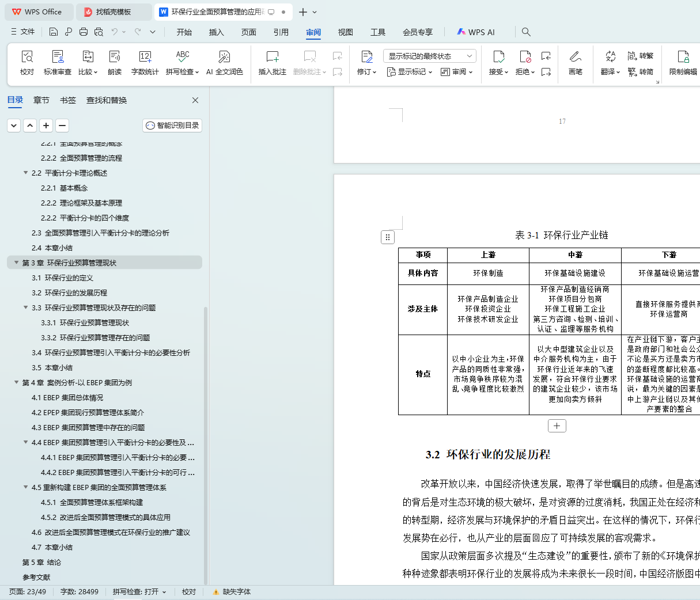This screenshot has height=600, width=700.
Task: Switch to 章节 pane tab
Action: tap(41, 100)
